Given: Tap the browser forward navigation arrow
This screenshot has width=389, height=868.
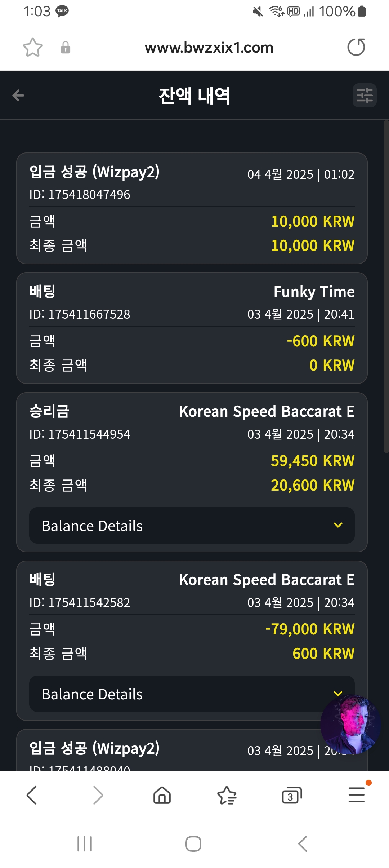Looking at the screenshot, I should coord(98,795).
